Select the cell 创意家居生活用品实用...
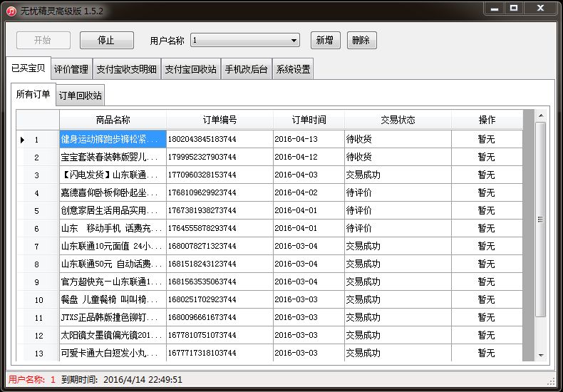563x392 pixels. coord(113,211)
